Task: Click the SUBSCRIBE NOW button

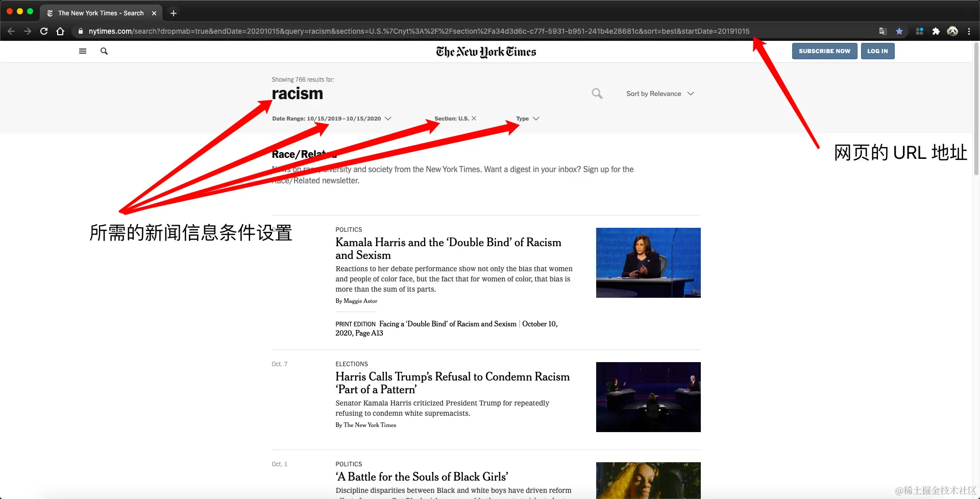Action: click(x=824, y=51)
